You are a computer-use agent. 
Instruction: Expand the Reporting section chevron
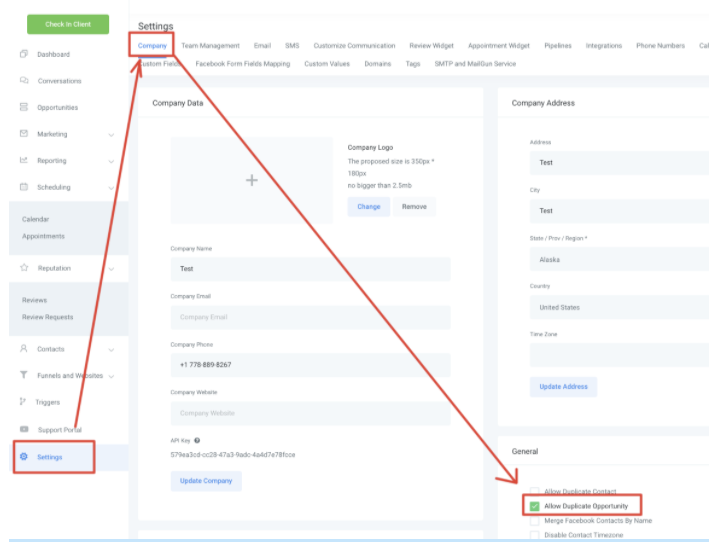coord(111,161)
